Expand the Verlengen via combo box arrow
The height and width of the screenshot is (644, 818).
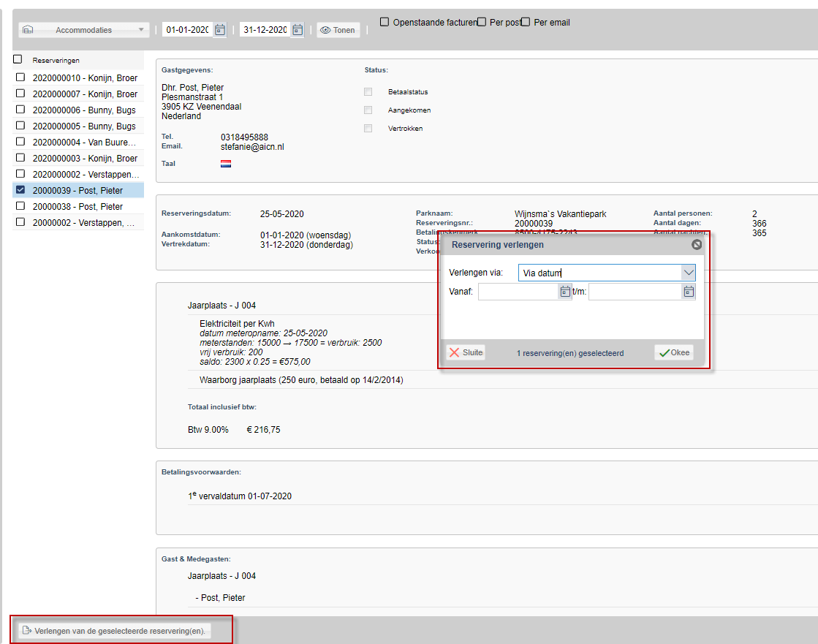coord(689,273)
